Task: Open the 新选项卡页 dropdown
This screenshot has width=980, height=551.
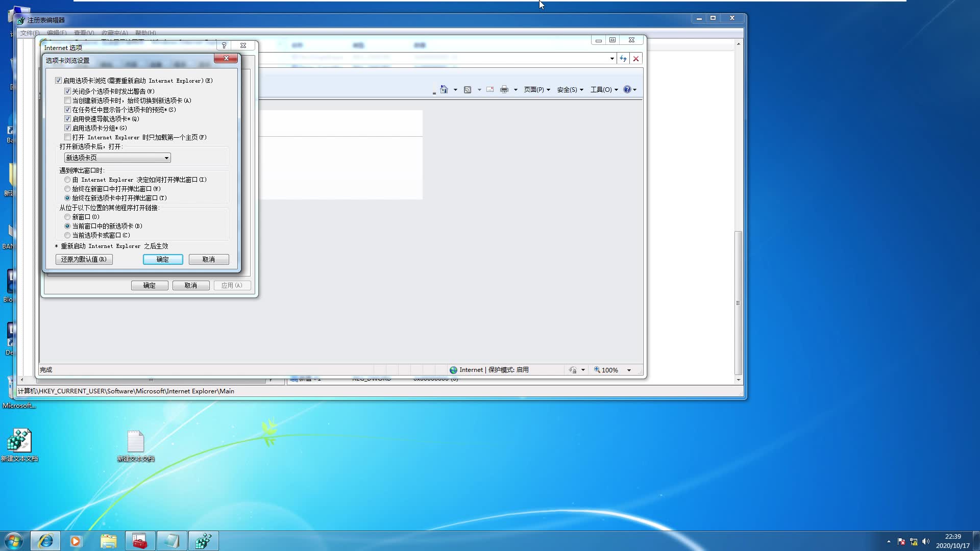Action: (x=117, y=158)
